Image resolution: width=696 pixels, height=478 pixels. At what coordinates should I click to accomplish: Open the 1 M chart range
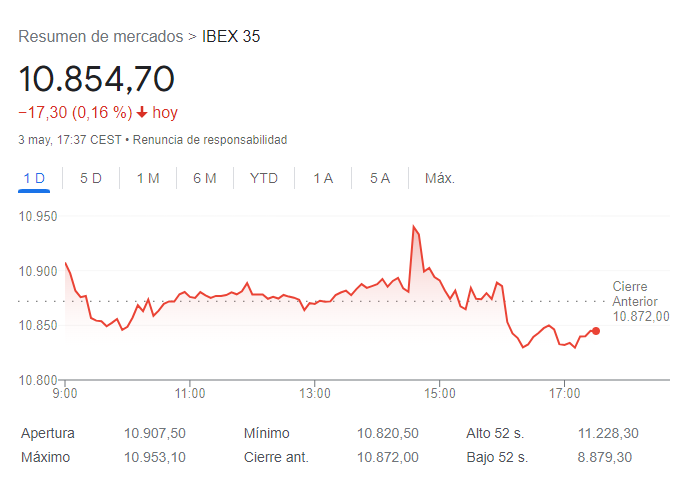[x=148, y=178]
